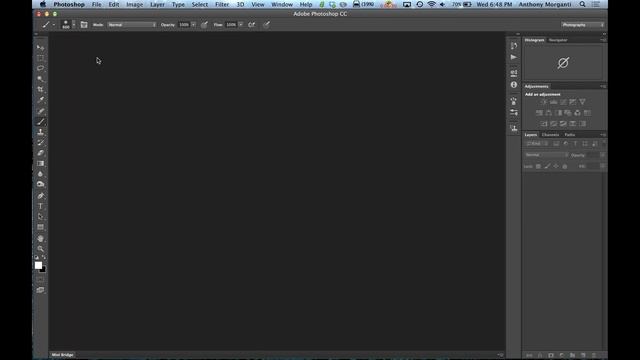The width and height of the screenshot is (640, 360).
Task: Toggle lock transparent pixels
Action: [538, 167]
